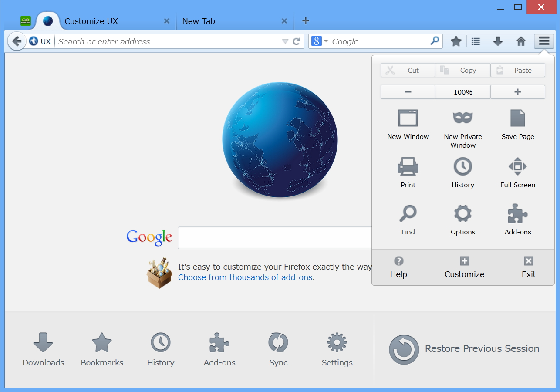Screen dimensions: 560x392
Task: Open a new tab with the plus button
Action: point(306,20)
